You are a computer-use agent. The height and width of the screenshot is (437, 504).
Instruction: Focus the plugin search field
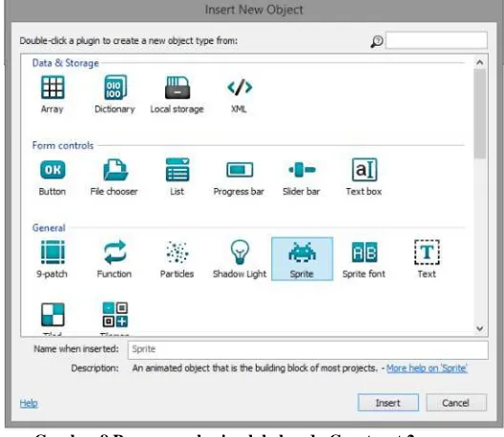point(436,40)
